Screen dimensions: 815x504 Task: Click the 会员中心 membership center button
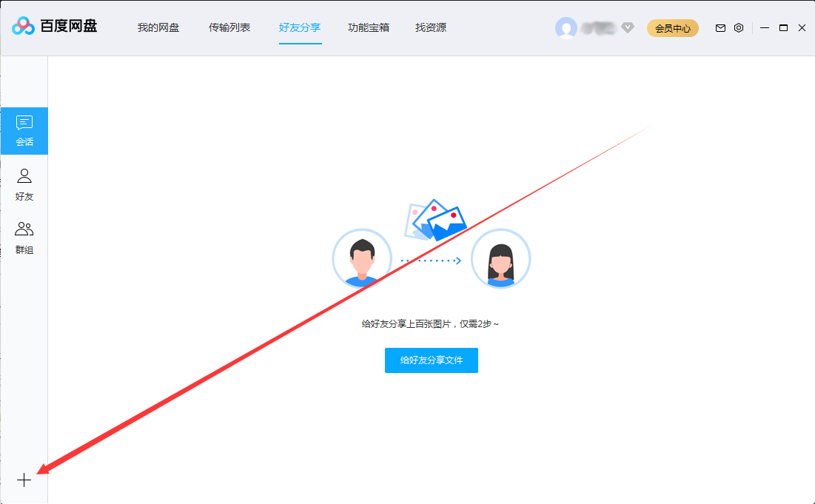point(672,27)
